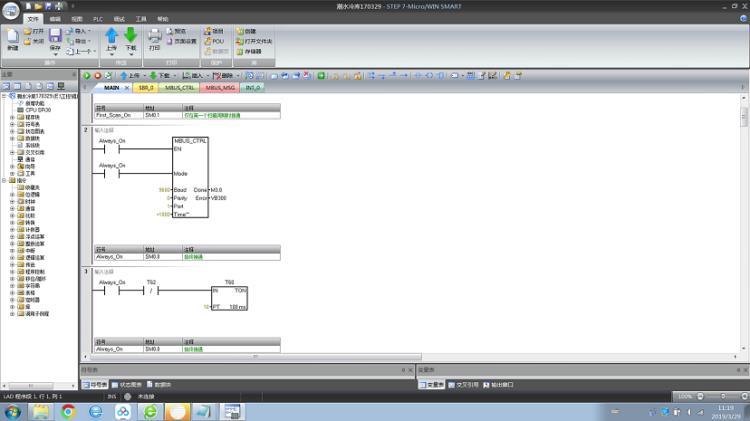Collapse the Instructions (指令) tree root
750x421 pixels.
pos(4,180)
